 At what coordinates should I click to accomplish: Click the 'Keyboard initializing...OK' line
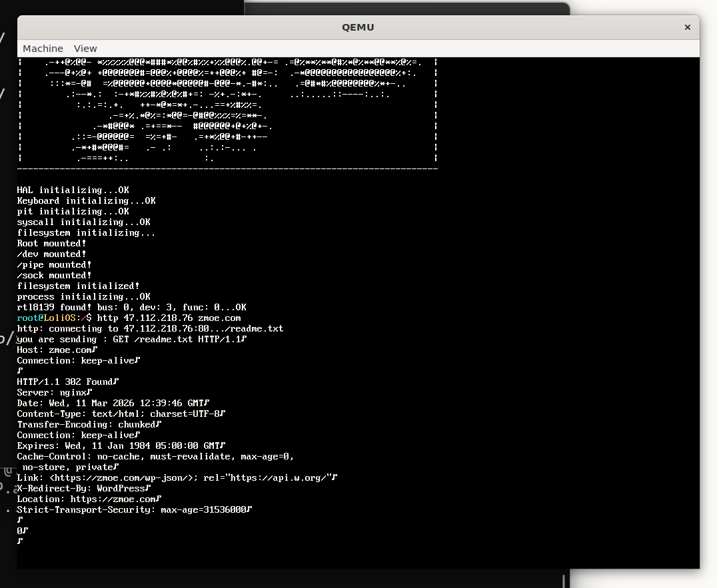pyautogui.click(x=86, y=201)
